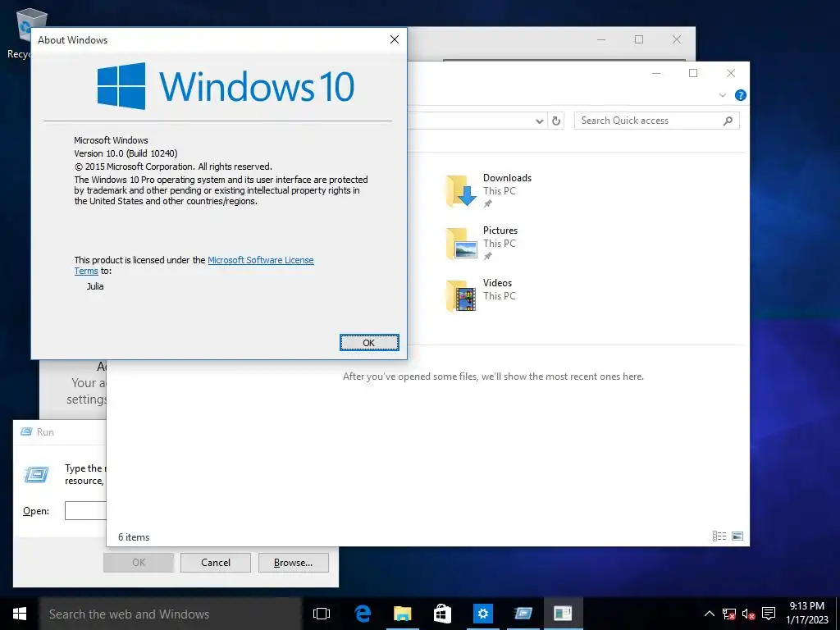
Task: Maximize the Settings window behind
Action: 638,39
